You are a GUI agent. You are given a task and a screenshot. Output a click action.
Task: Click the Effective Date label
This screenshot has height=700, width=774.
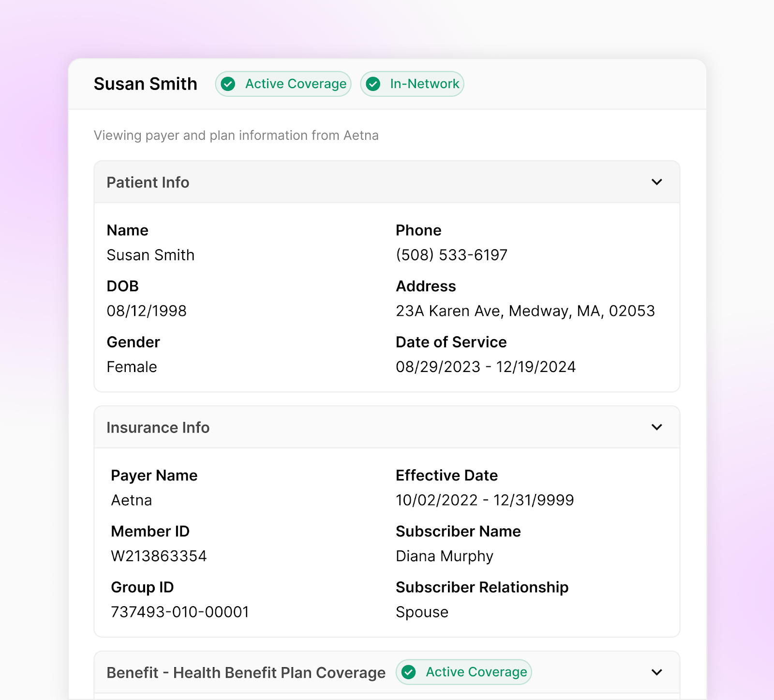coord(447,476)
